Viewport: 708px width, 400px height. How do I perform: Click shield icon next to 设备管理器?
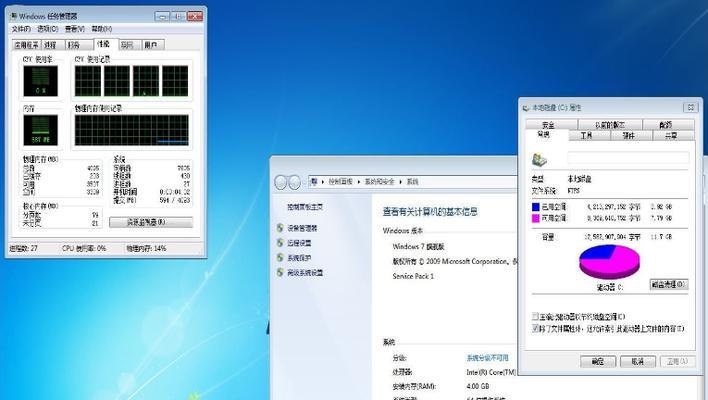(280, 228)
